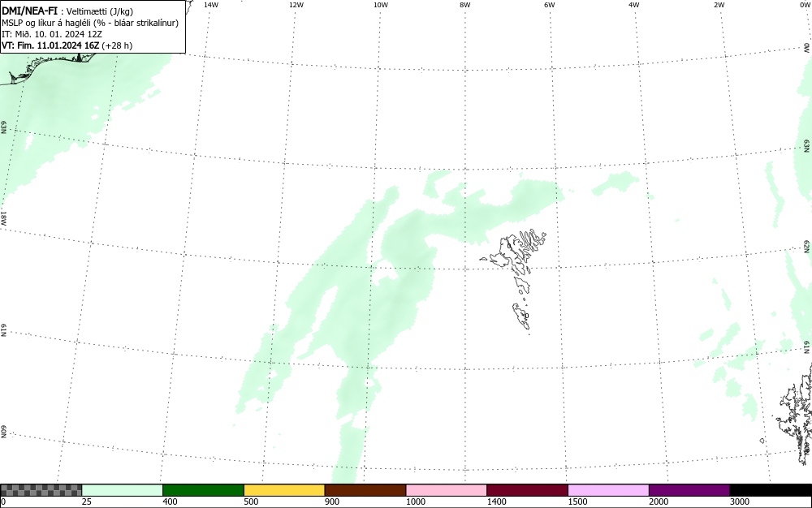Click the '60N' latitude label on left edge
The height and width of the screenshot is (508, 812).
coord(3,432)
